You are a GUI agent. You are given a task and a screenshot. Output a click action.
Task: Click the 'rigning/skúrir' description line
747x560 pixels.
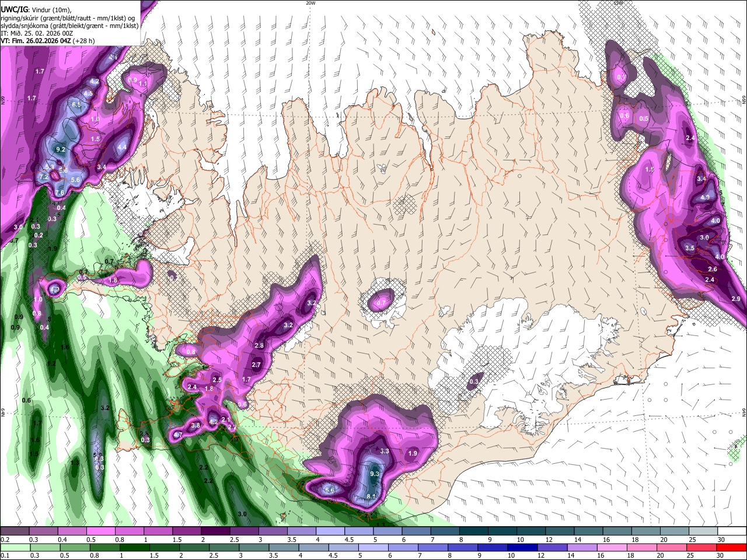tap(68, 17)
